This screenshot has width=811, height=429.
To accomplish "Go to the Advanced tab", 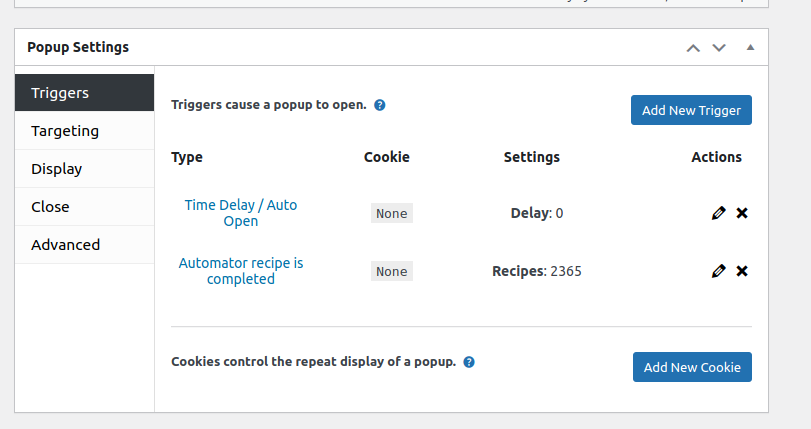I will [85, 245].
